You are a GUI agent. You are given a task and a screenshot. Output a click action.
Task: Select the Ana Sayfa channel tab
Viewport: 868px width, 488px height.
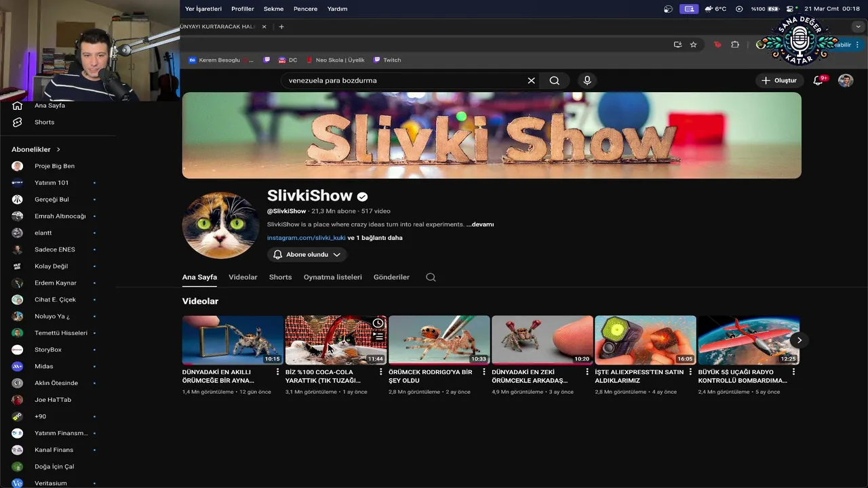(x=199, y=277)
